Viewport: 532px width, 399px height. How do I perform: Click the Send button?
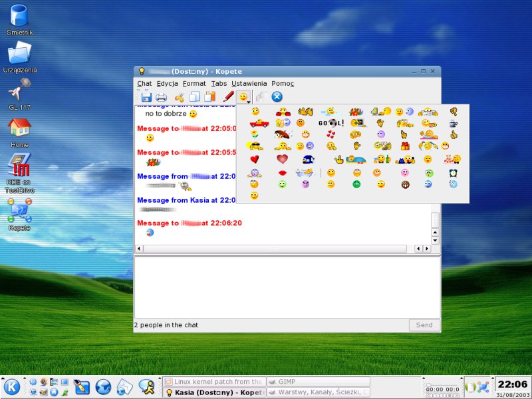click(424, 325)
